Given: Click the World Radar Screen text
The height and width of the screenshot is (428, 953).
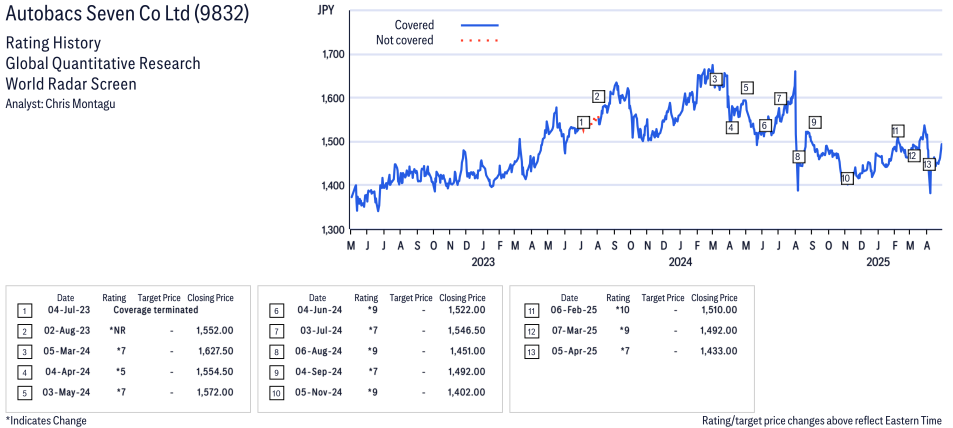Looking at the screenshot, I should coord(71,83).
